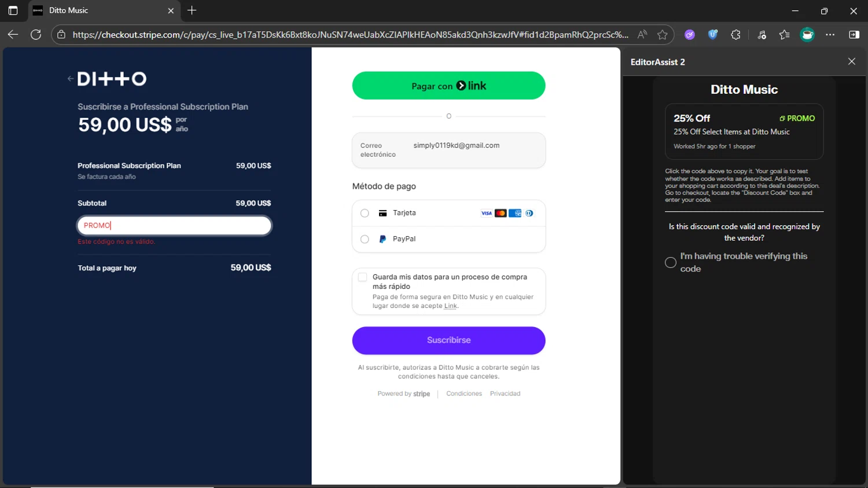868x488 pixels.
Task: Open the tab actions menu icon
Action: click(13, 10)
